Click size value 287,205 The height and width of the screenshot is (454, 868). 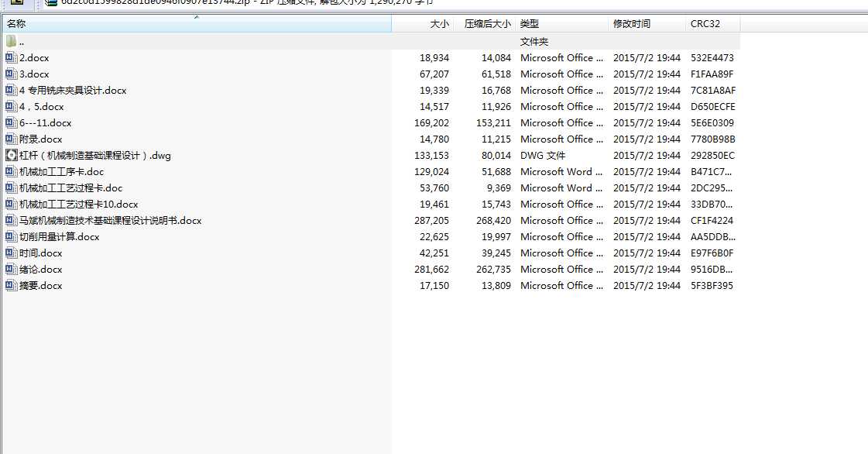[432, 220]
